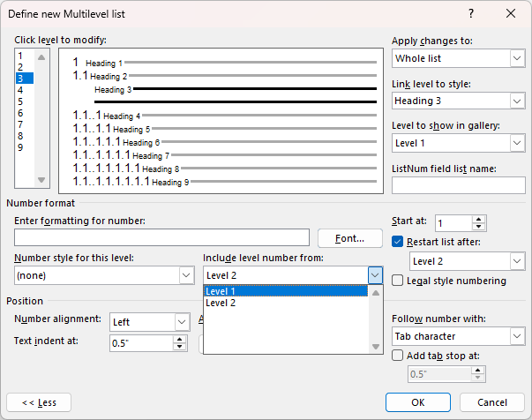Decrease the Start at value
The image size is (532, 420).
(x=478, y=227)
